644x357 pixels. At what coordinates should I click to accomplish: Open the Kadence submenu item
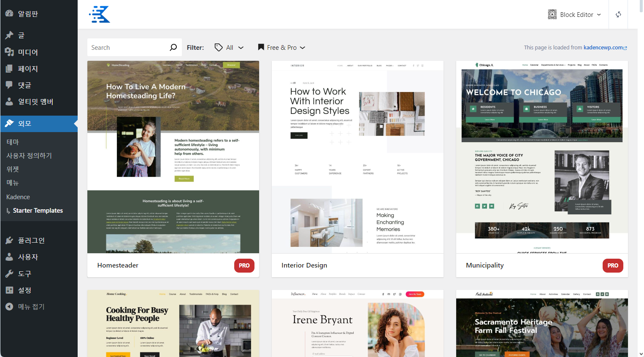coord(18,197)
